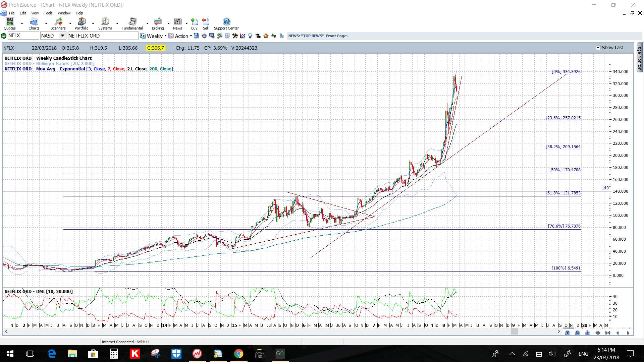Expand the Scanners dropdown arrow
The height and width of the screenshot is (362, 644).
70,24
